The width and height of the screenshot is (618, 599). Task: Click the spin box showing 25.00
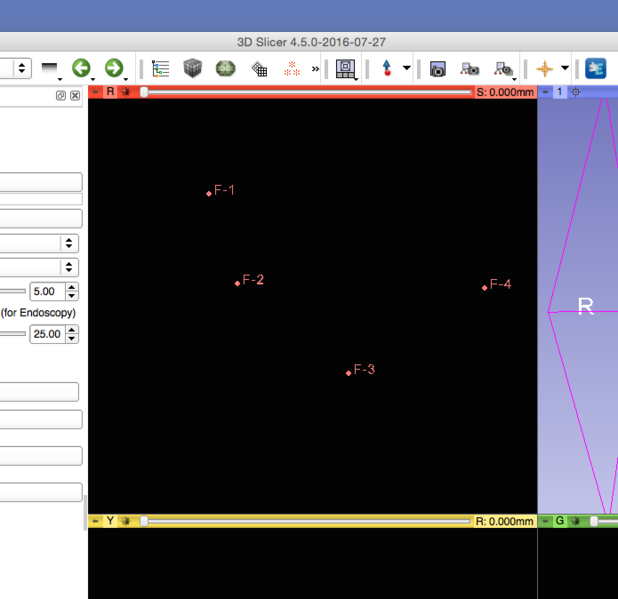pos(46,334)
